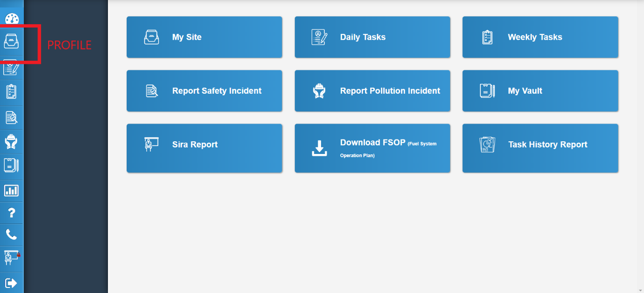Image resolution: width=644 pixels, height=293 pixels.
Task: Open the My Vault tile
Action: pos(540,91)
